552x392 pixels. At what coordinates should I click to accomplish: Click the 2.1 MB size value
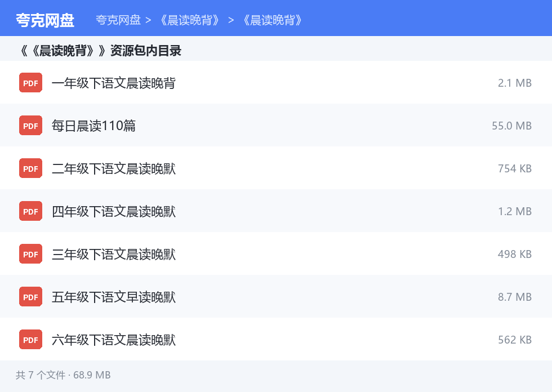click(515, 83)
